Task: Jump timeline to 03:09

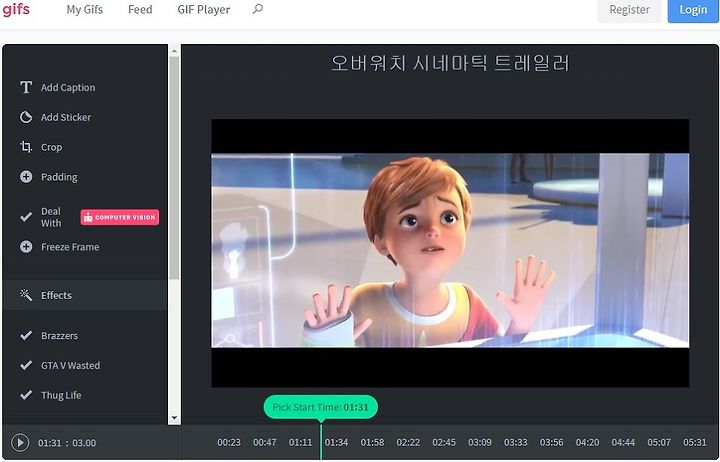Action: coord(479,443)
